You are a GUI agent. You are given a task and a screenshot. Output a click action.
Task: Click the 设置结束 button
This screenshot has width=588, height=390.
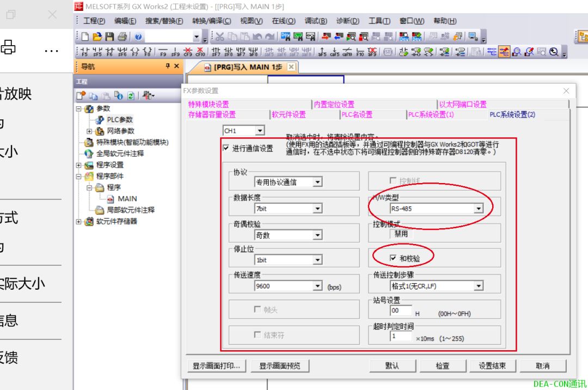492,365
